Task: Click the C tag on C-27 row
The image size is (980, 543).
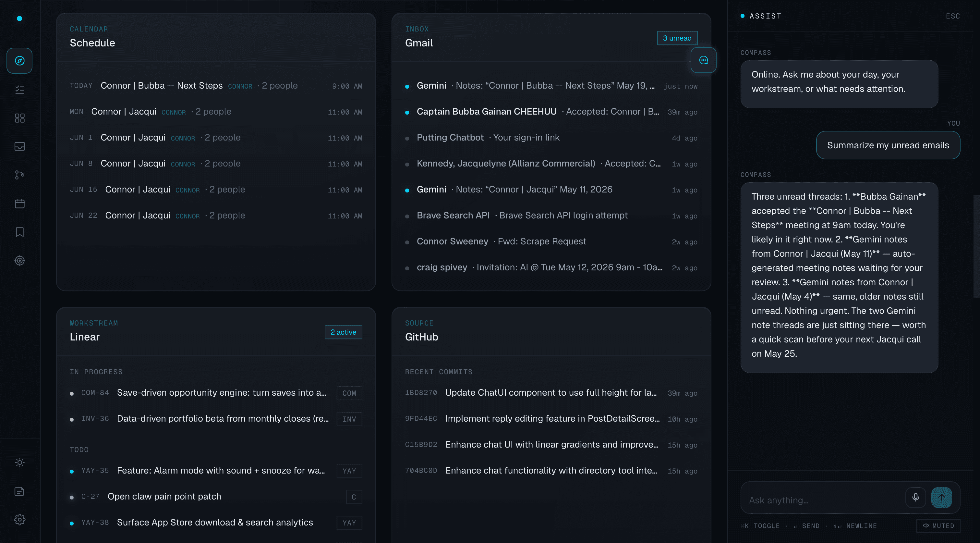Action: [x=354, y=497]
